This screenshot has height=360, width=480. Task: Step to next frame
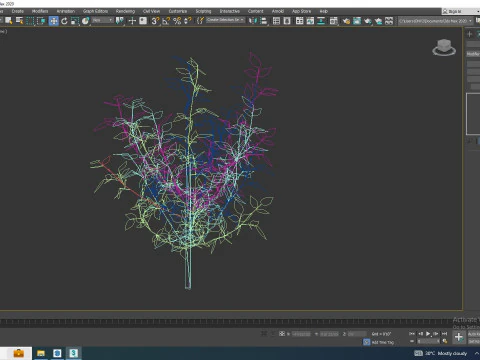point(436,333)
